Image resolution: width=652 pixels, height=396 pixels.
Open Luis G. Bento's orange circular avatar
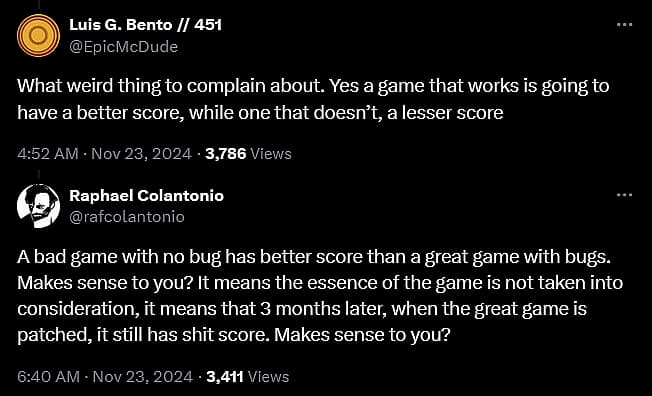pyautogui.click(x=38, y=35)
